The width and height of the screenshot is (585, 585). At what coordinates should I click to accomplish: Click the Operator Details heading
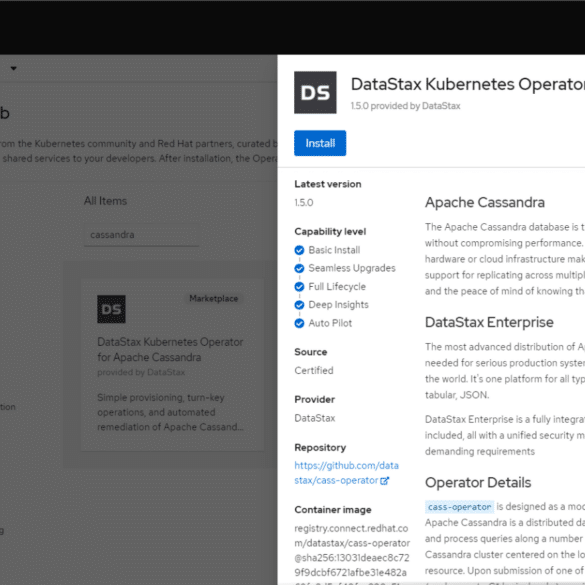[478, 482]
